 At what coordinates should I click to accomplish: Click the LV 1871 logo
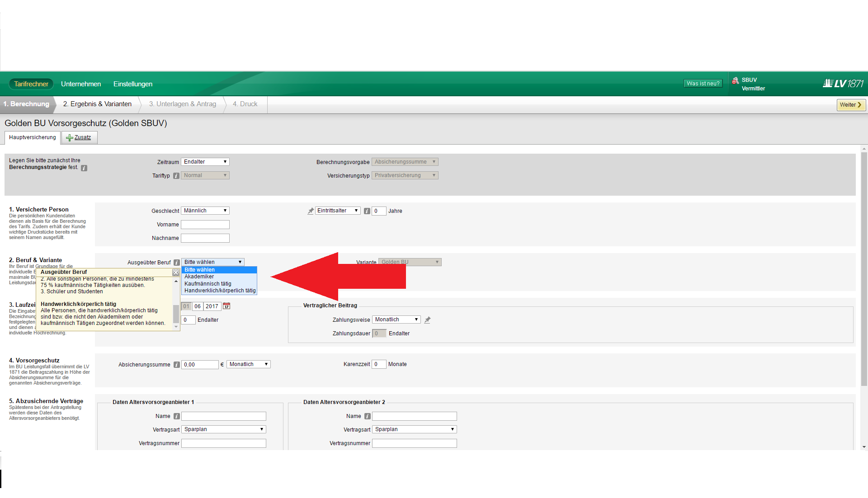843,84
